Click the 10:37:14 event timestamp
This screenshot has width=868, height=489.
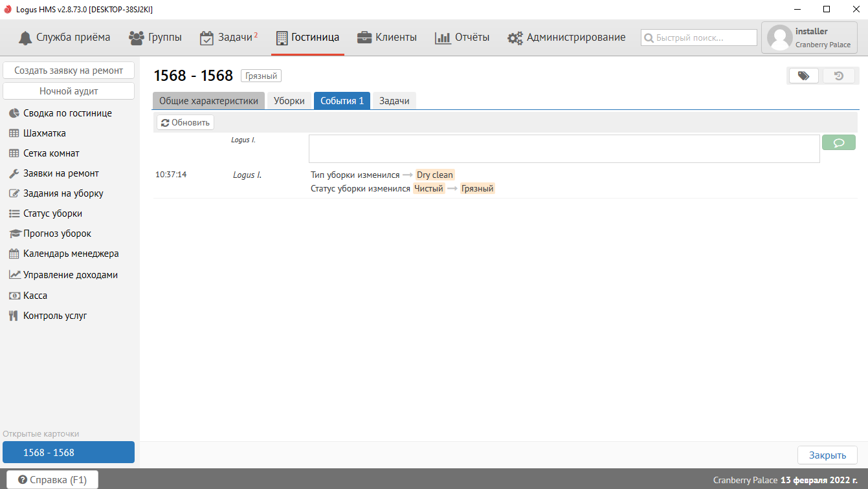(x=171, y=175)
